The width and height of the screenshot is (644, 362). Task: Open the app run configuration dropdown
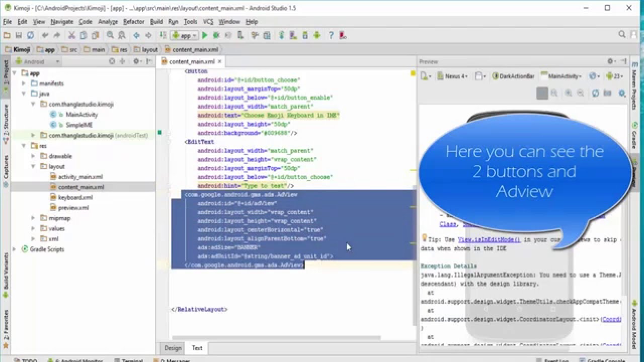tap(185, 36)
